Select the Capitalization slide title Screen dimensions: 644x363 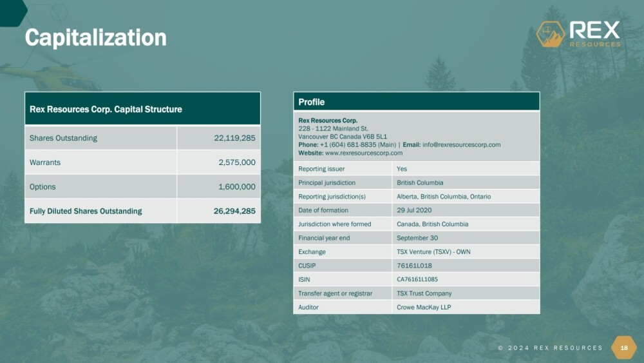pyautogui.click(x=96, y=37)
